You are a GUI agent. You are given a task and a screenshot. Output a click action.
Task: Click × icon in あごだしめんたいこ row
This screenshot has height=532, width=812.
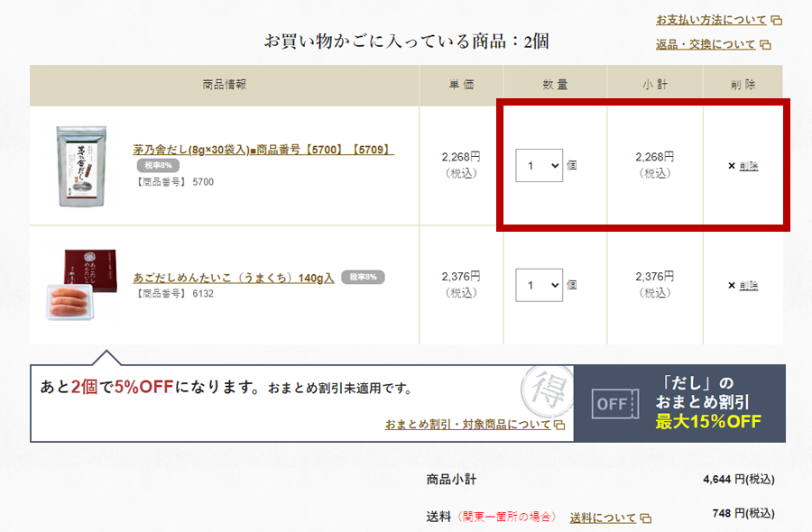731,285
